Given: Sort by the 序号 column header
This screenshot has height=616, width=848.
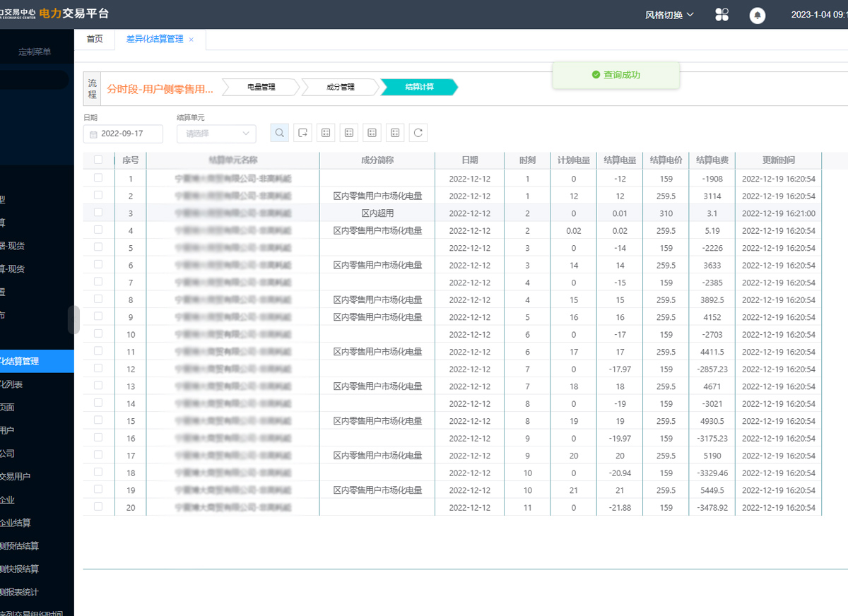Looking at the screenshot, I should [131, 160].
